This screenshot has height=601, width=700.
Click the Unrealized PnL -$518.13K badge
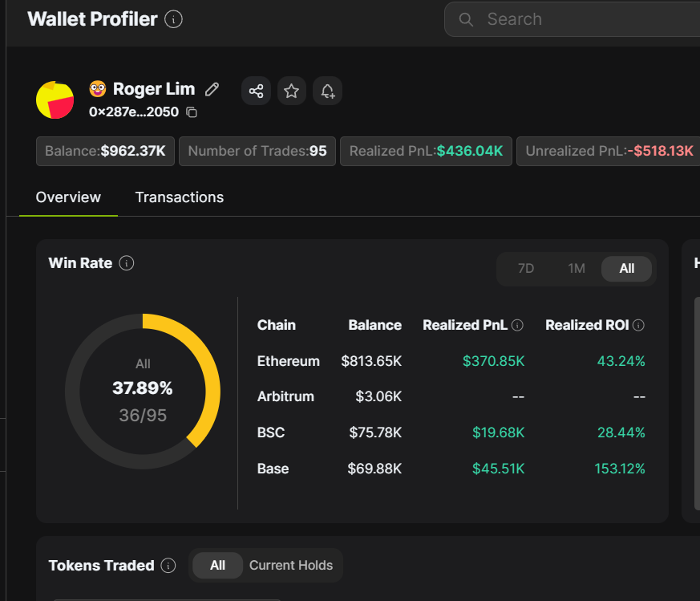609,151
